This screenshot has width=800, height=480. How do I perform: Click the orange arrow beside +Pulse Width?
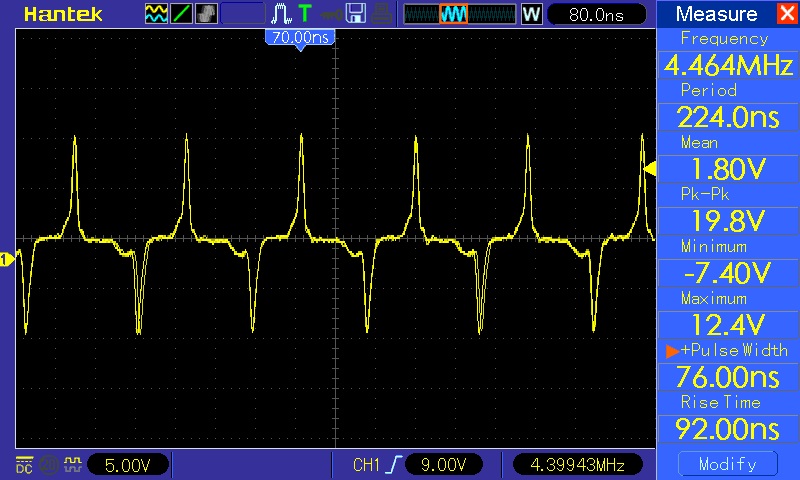pos(672,351)
